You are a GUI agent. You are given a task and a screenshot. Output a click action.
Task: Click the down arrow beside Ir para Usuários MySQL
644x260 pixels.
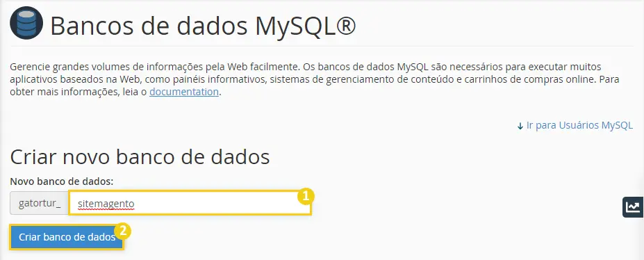[x=520, y=126]
